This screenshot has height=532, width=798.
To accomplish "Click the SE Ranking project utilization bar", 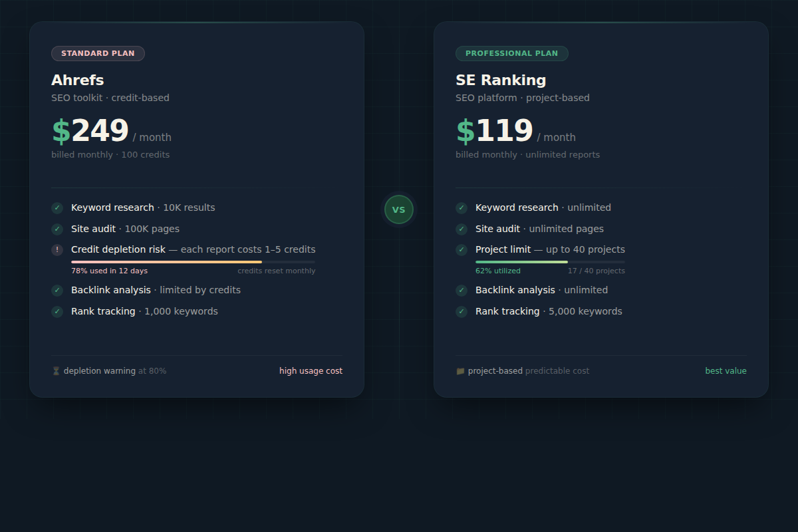I will click(x=550, y=262).
